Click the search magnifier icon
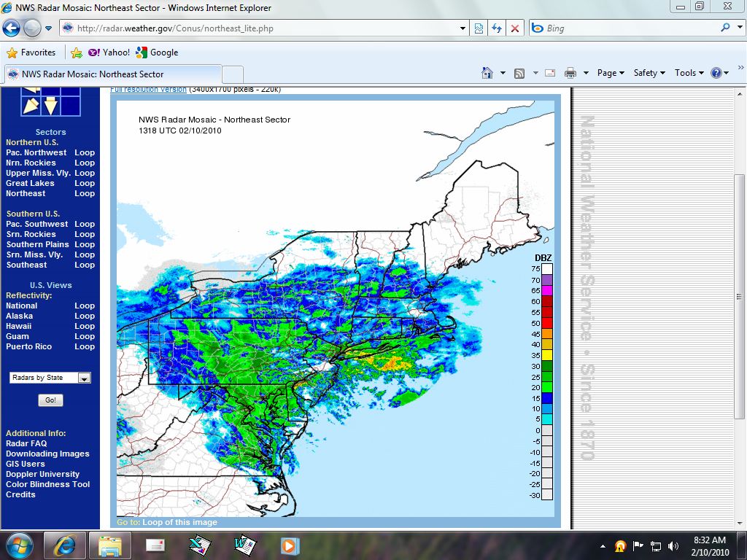747x560 pixels. 726,28
